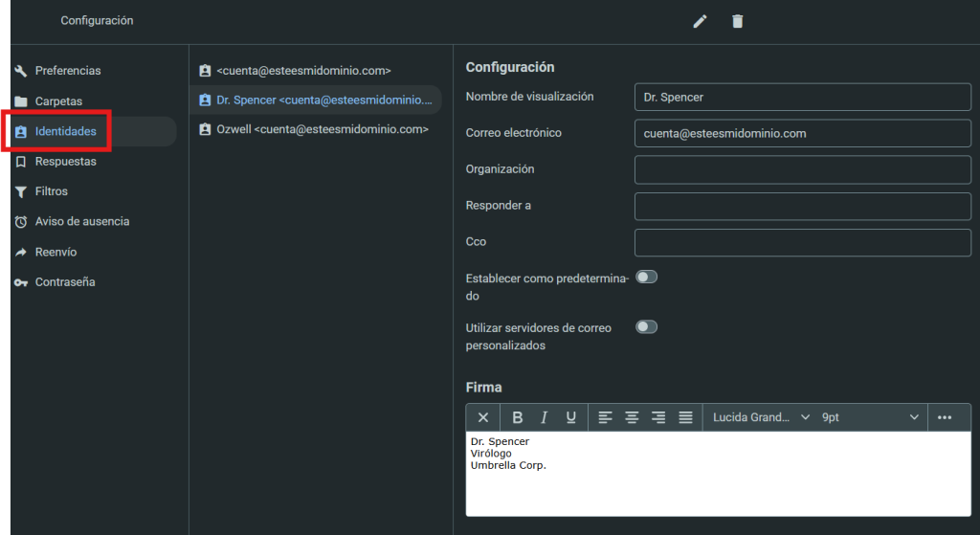980x535 pixels.
Task: Enable 'Establecer como predeterminado' switch
Action: pos(647,278)
